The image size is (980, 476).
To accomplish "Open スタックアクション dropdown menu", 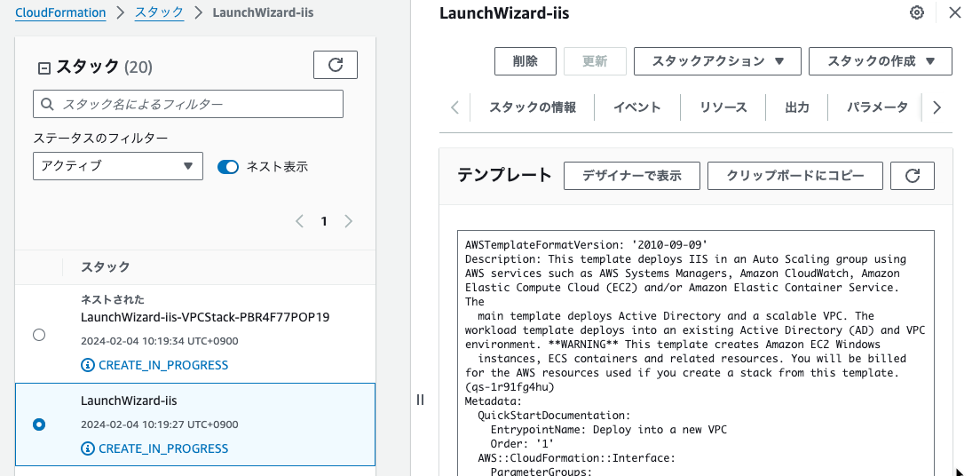I will [x=717, y=61].
